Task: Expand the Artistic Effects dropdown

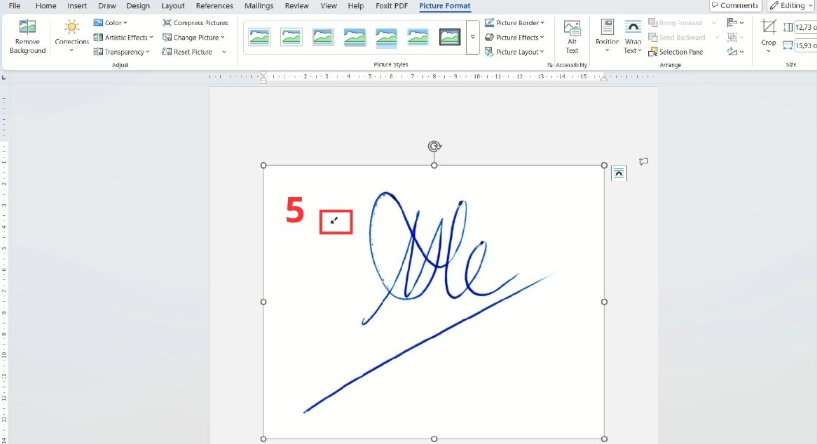Action: tap(123, 37)
